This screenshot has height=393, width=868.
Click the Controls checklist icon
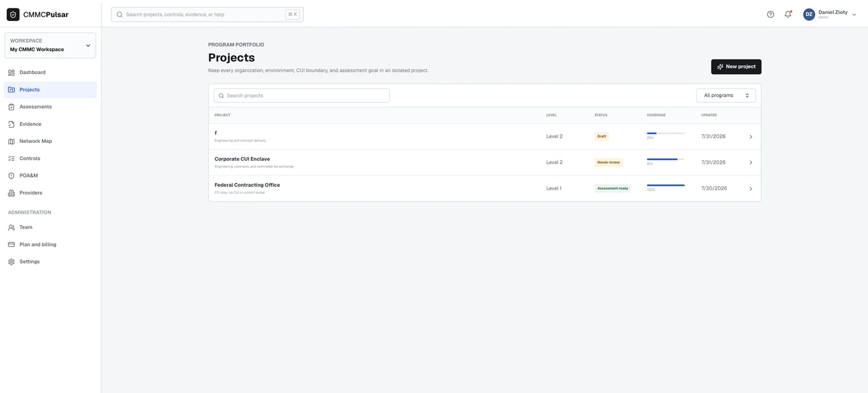click(x=11, y=159)
